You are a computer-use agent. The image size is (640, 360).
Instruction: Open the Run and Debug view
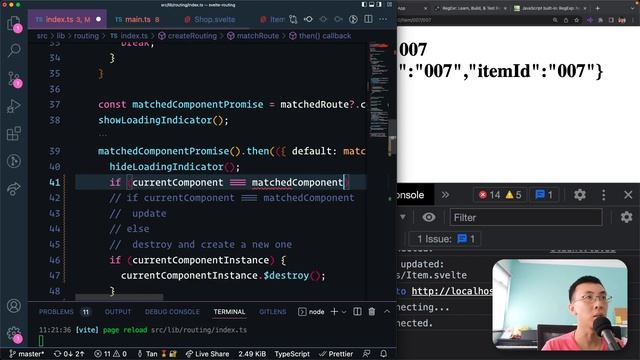coord(14,106)
